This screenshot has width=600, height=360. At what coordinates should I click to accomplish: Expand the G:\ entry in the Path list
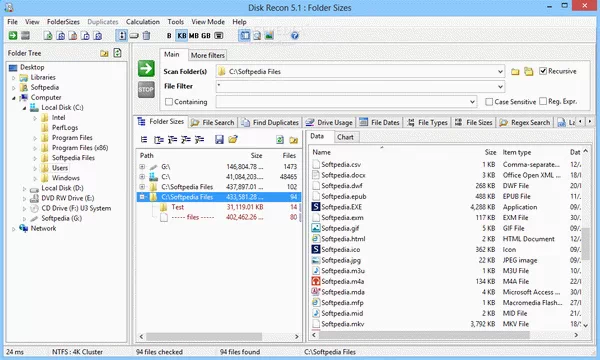tap(142, 167)
